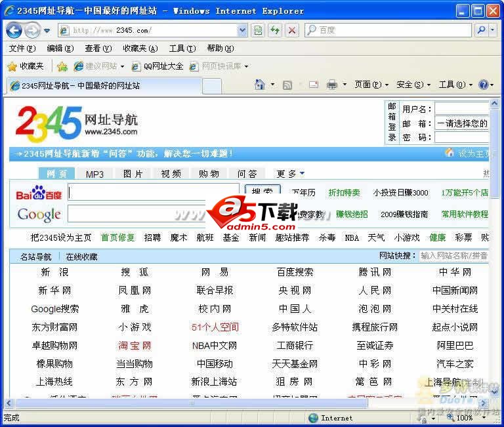504x427 pixels.
Task: Select the 问答 search tab
Action: (x=247, y=174)
